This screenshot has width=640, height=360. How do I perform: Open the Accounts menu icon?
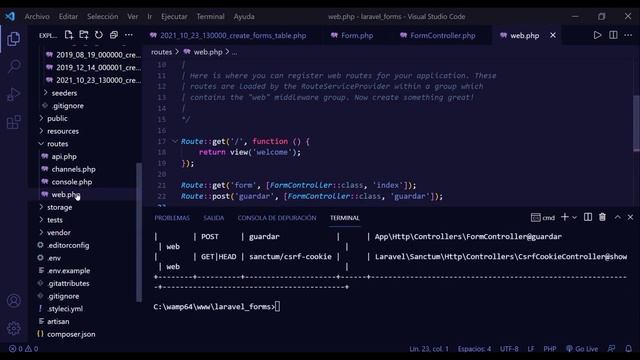tap(13, 301)
